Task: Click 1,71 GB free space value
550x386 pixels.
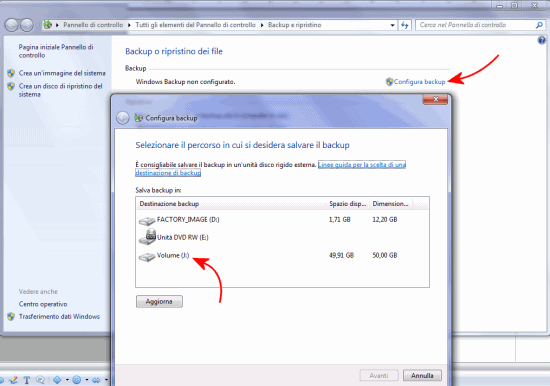Action: coord(340,220)
